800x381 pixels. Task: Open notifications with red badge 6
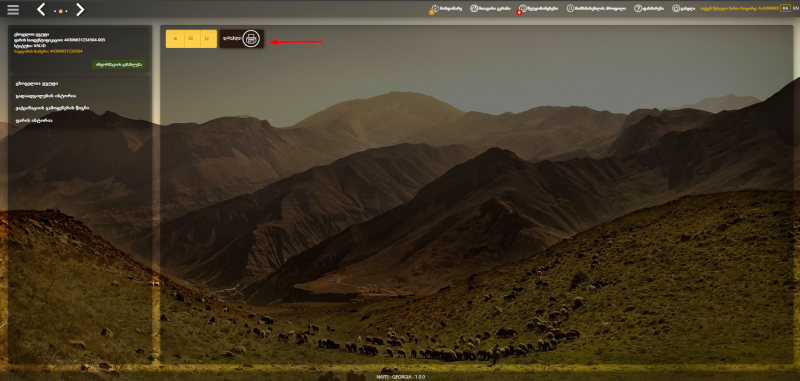coord(538,9)
